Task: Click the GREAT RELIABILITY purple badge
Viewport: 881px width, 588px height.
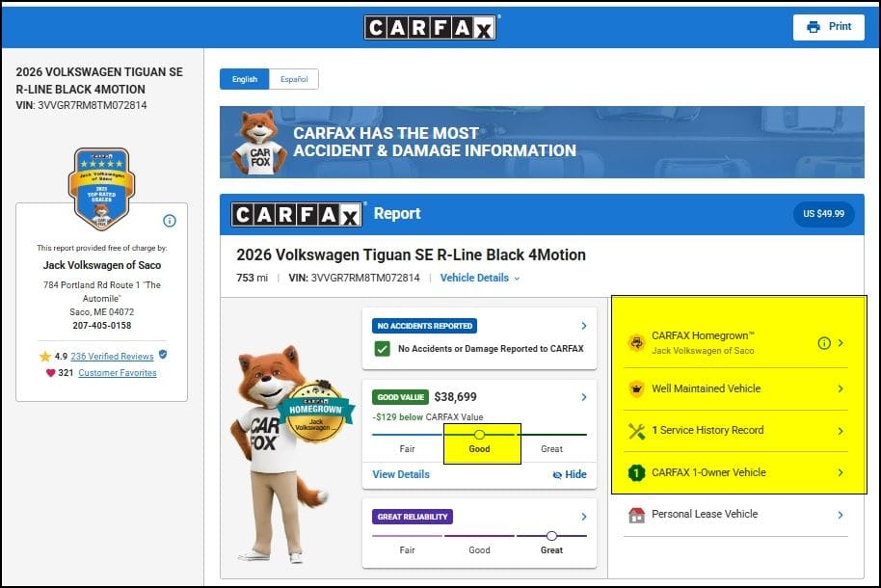Action: [x=413, y=517]
